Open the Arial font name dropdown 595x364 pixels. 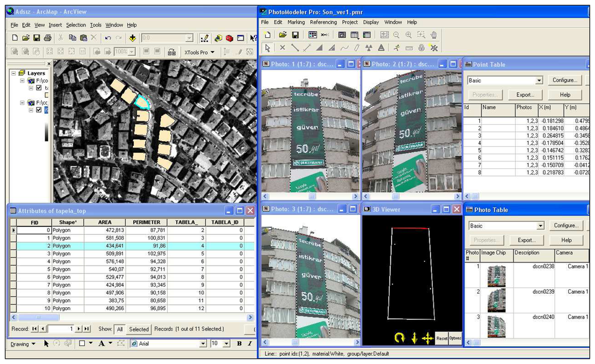point(203,344)
